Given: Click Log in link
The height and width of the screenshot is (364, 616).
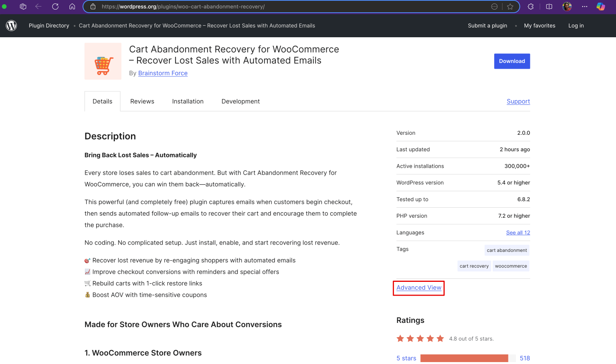Looking at the screenshot, I should point(576,26).
